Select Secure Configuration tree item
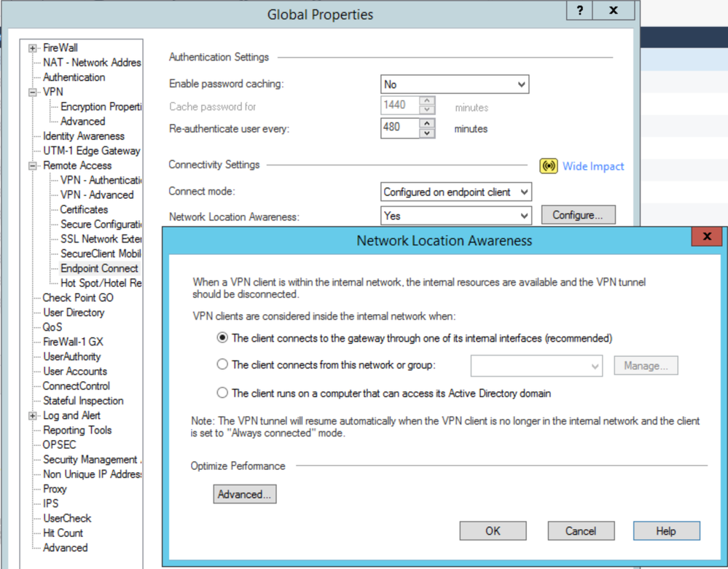Image resolution: width=728 pixels, height=569 pixels. click(101, 224)
